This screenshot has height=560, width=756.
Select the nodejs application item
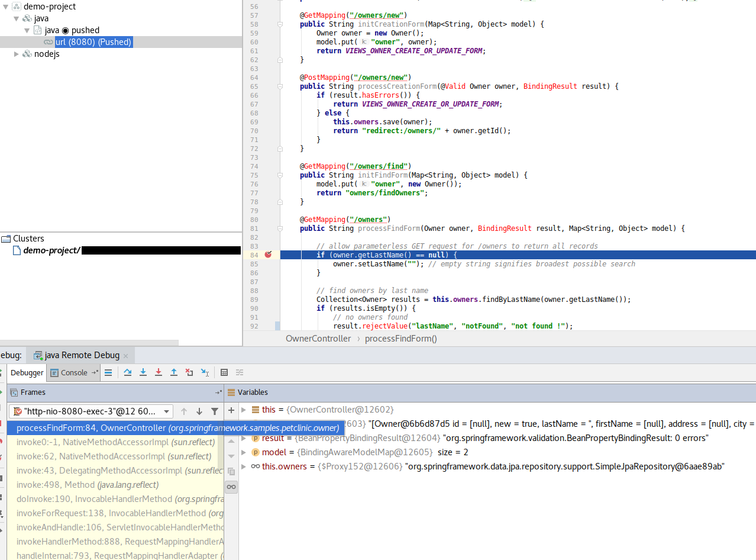coord(47,54)
